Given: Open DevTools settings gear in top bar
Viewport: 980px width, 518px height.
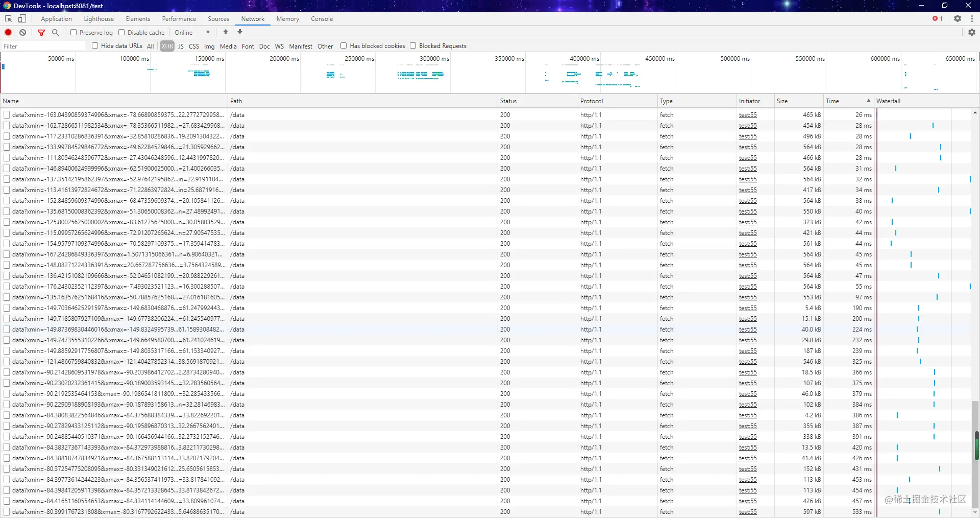Looking at the screenshot, I should (958, 18).
